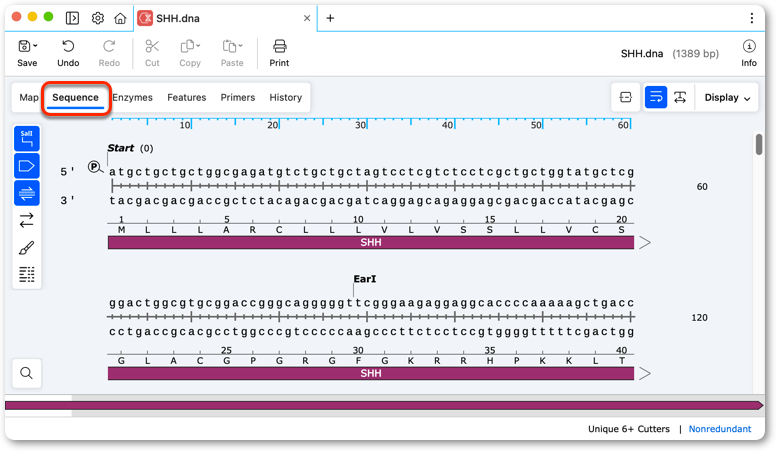Expand the Save dropdown arrow

pos(35,46)
